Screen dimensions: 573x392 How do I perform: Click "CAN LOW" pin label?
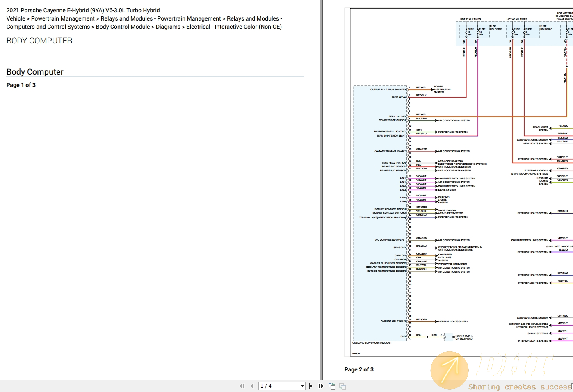tap(400, 255)
